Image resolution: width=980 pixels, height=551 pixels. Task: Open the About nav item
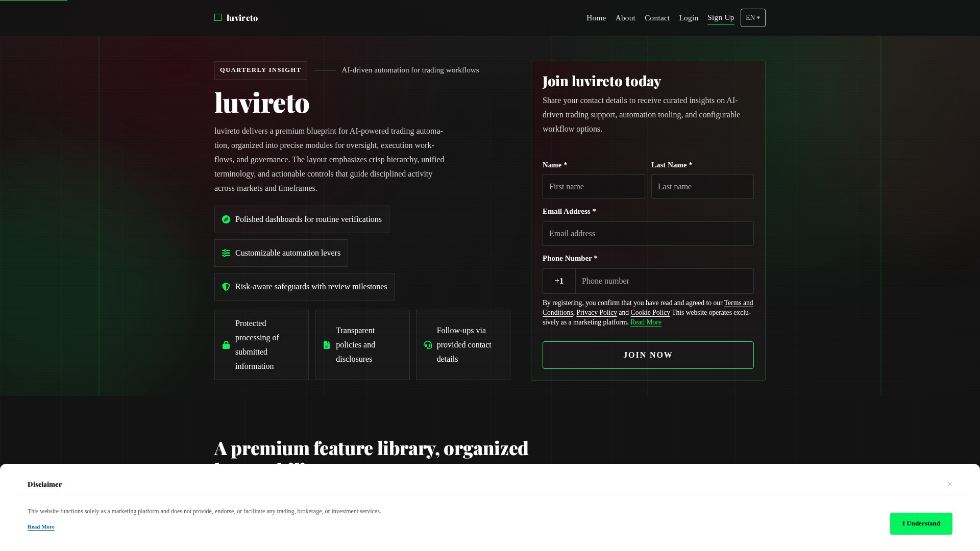point(625,18)
